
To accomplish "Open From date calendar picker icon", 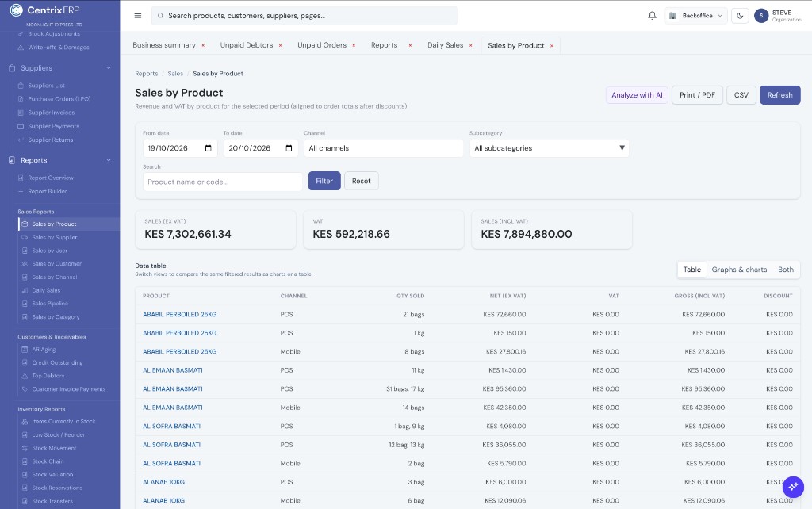I will (209, 148).
